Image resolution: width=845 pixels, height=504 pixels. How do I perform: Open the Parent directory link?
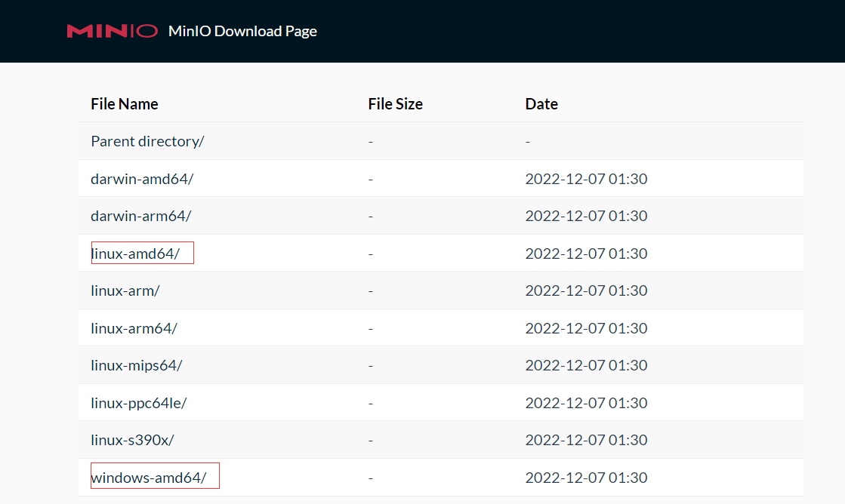147,141
